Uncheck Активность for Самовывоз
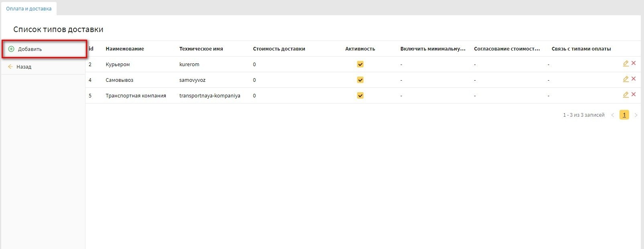This screenshot has width=644, height=249. coord(360,80)
